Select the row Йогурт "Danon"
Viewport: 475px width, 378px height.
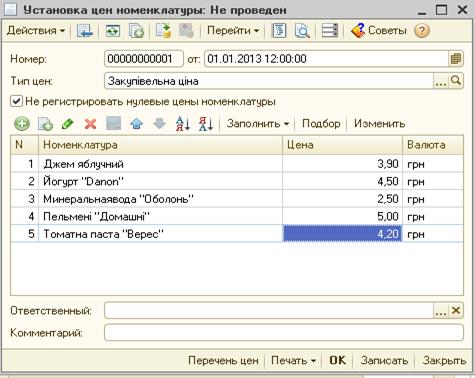point(237,182)
